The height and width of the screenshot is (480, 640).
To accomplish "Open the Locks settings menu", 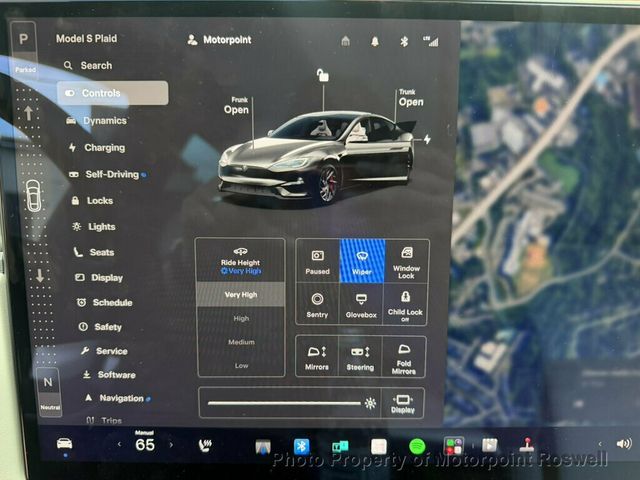I will click(92, 201).
